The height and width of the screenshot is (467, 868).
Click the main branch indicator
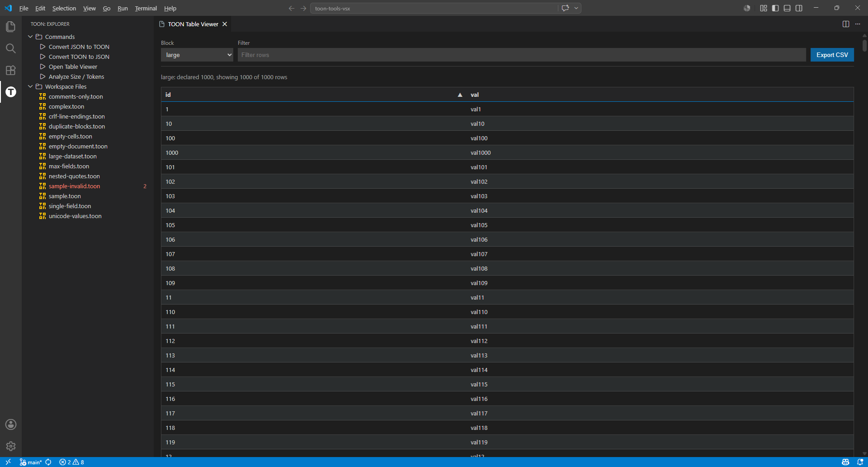click(31, 462)
